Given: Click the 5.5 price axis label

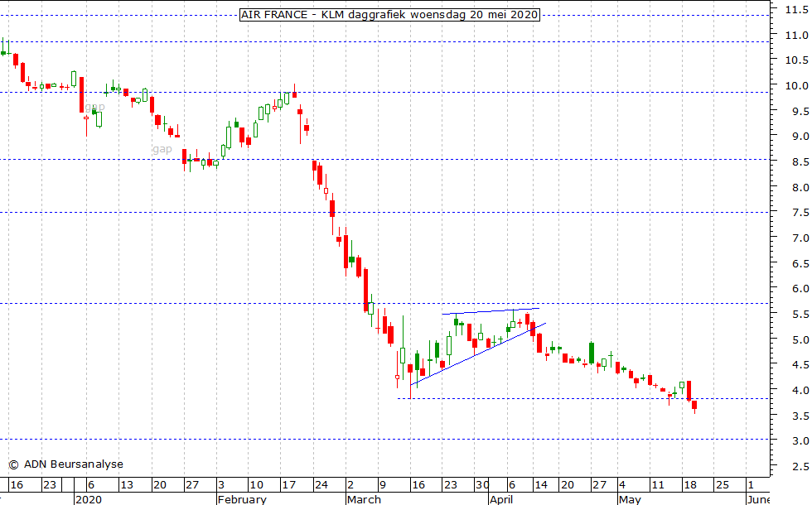Looking at the screenshot, I should coord(800,314).
